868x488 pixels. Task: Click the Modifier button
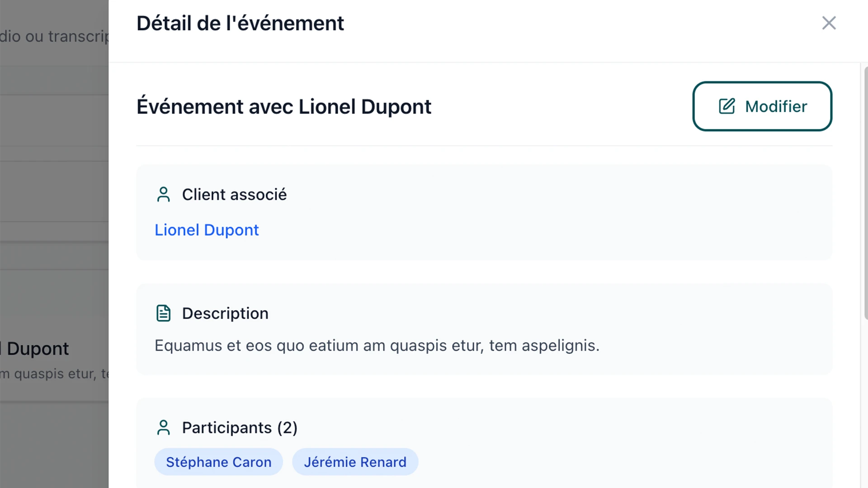pos(762,106)
